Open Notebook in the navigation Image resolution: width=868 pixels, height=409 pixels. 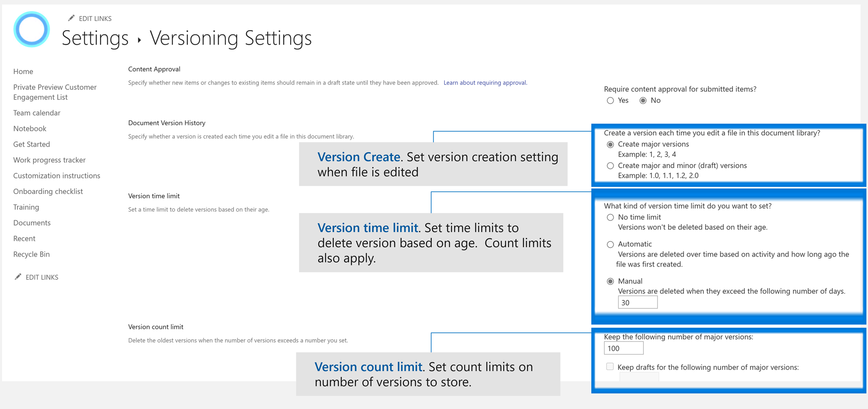[x=30, y=129]
